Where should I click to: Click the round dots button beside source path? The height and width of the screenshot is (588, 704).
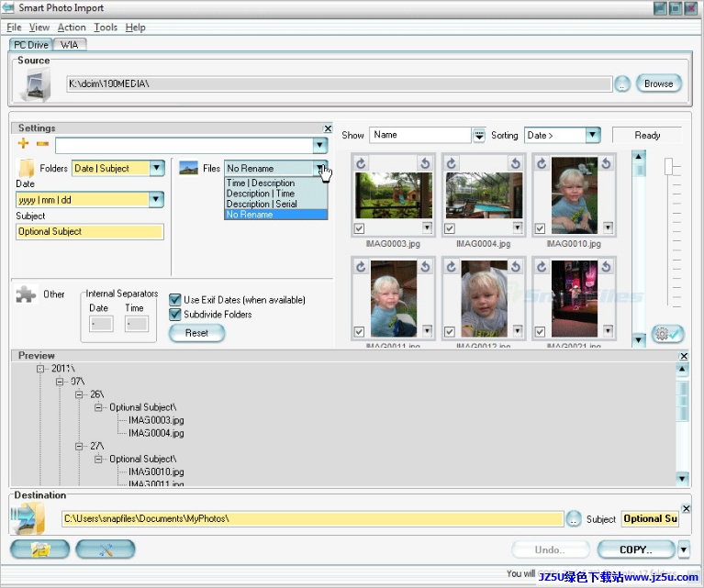pos(622,84)
